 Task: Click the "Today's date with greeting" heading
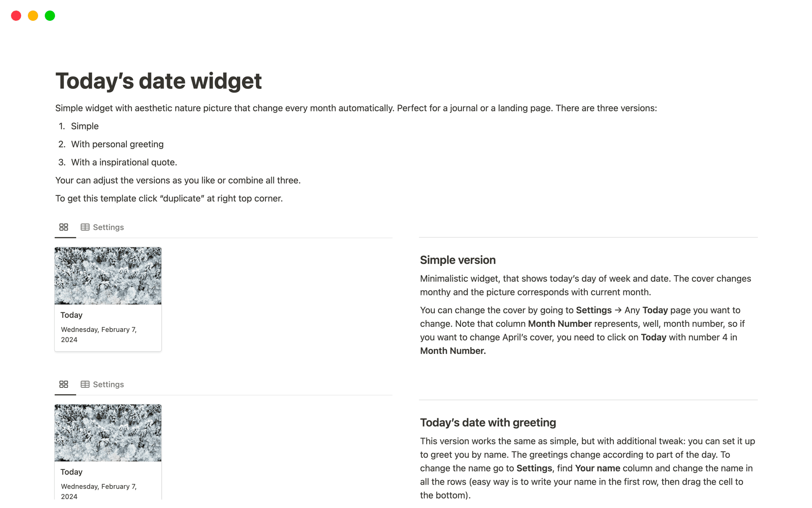488,422
